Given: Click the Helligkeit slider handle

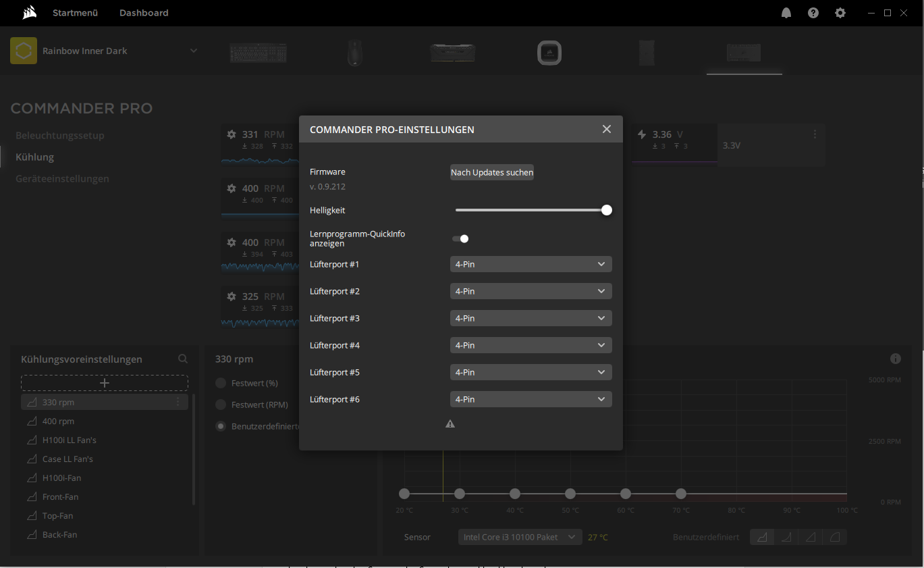Looking at the screenshot, I should click(607, 210).
